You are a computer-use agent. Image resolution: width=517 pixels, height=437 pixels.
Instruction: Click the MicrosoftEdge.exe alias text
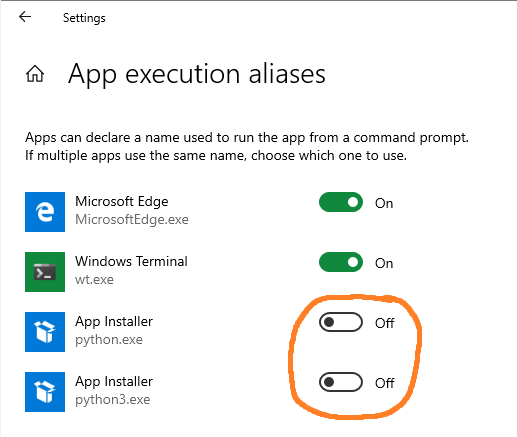click(x=132, y=220)
